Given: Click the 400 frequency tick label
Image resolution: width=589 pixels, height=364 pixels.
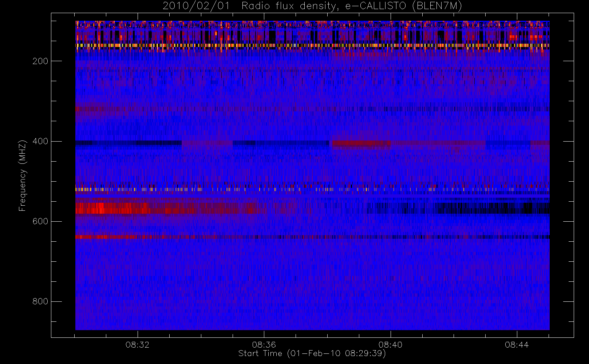Looking at the screenshot, I should pyautogui.click(x=40, y=141).
